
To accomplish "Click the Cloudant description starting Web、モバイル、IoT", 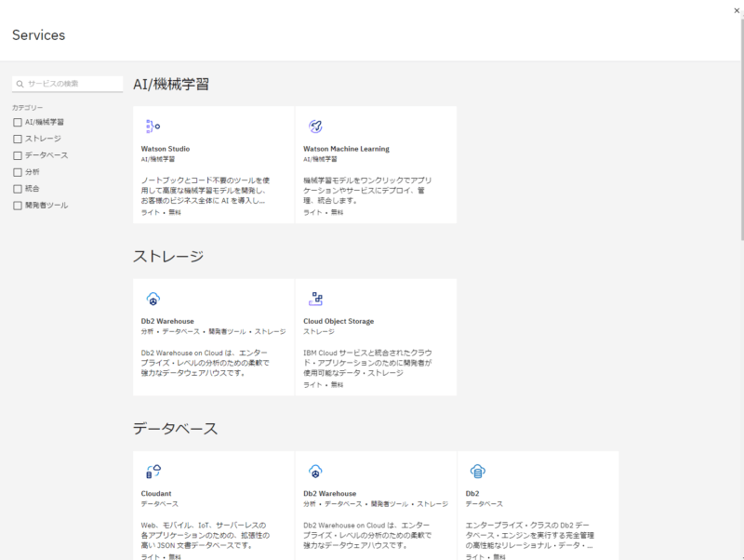I will click(206, 535).
